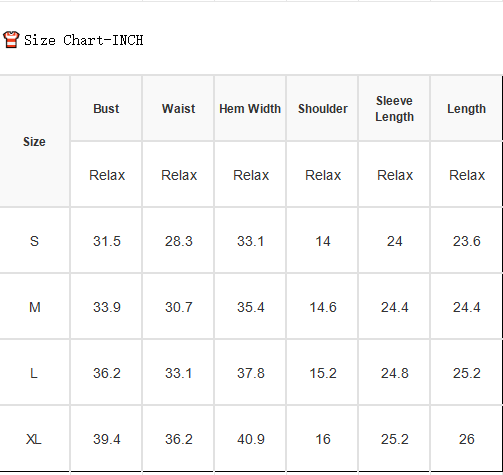The image size is (503, 475).
Task: Click the Relax cell under Bust
Action: tap(107, 175)
